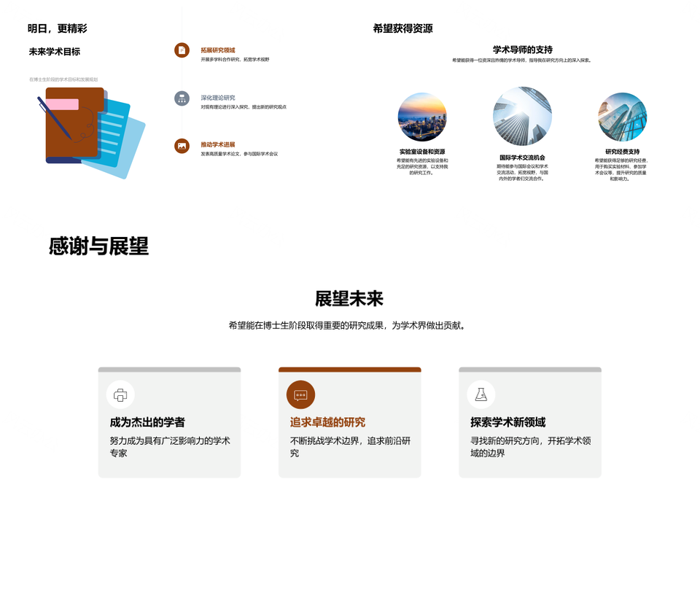This screenshot has height=595, width=700.
Task: Click the printer icon above 成为杰出的学者
Action: 120,394
